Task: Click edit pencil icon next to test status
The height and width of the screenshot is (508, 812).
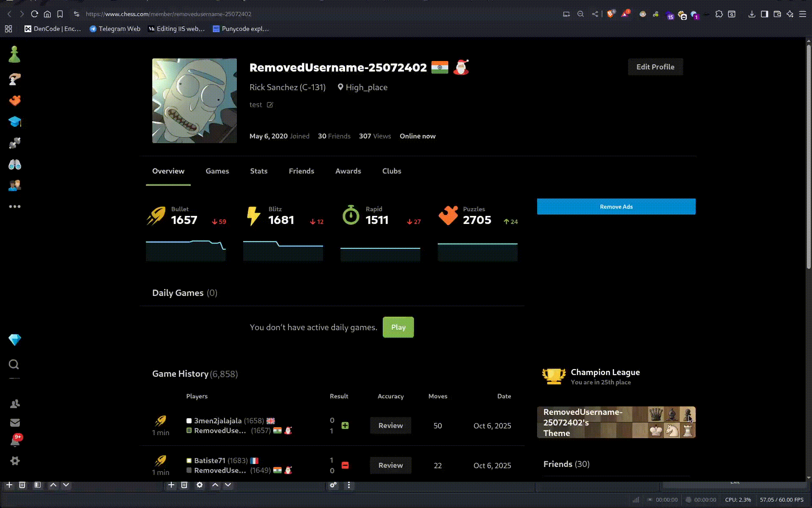Action: tap(270, 105)
